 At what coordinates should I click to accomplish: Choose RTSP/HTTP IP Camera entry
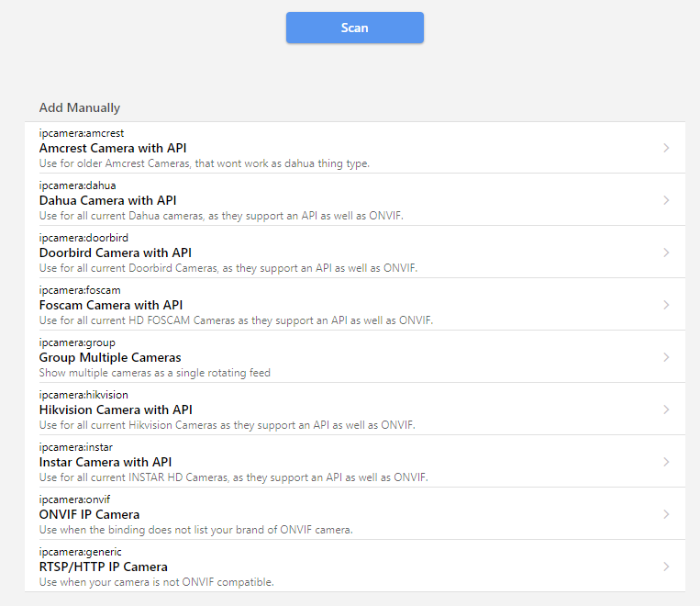click(103, 567)
